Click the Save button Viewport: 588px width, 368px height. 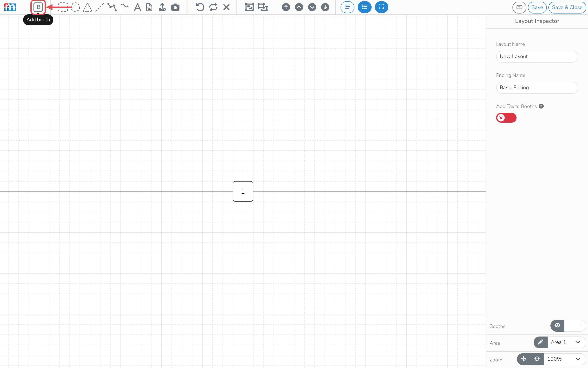coord(537,7)
